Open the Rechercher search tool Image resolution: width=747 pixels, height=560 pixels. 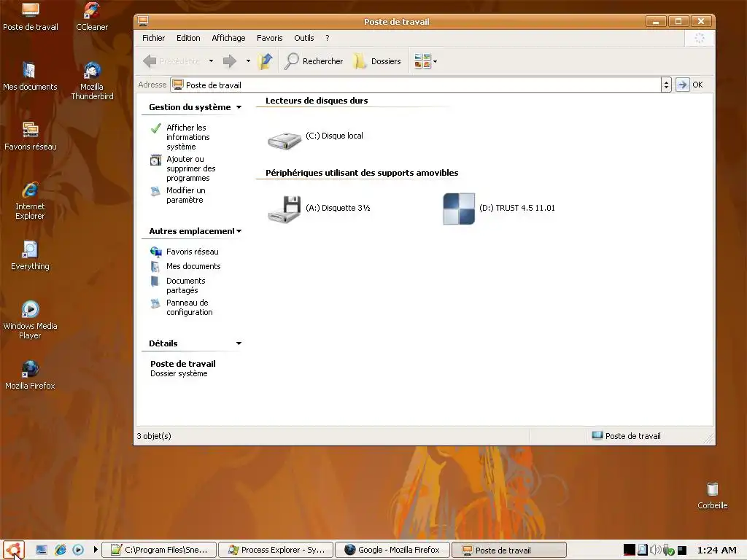[314, 61]
